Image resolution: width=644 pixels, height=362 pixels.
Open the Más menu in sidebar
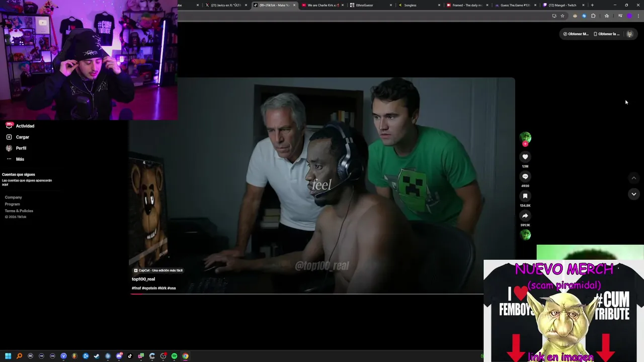pos(15,159)
